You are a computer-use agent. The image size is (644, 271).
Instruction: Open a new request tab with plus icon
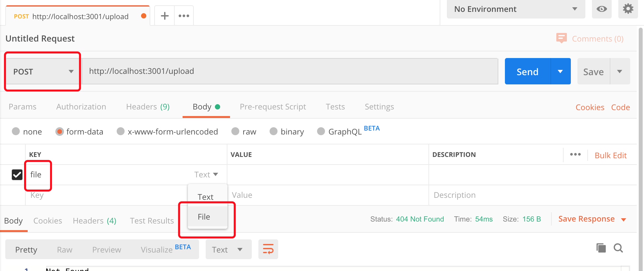[x=164, y=16]
